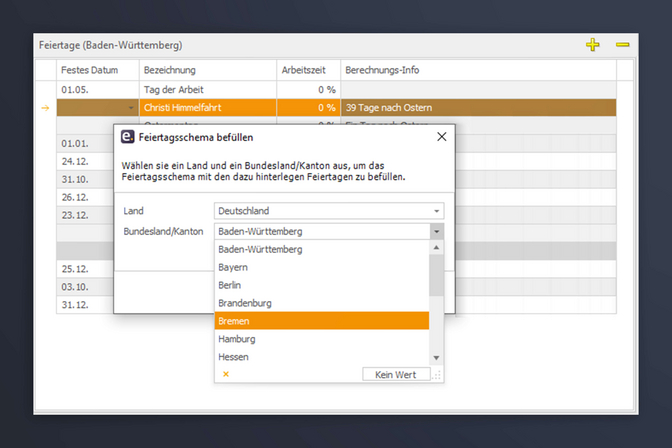
Task: Click the Christi Himmelfahrt cell
Action: [208, 108]
